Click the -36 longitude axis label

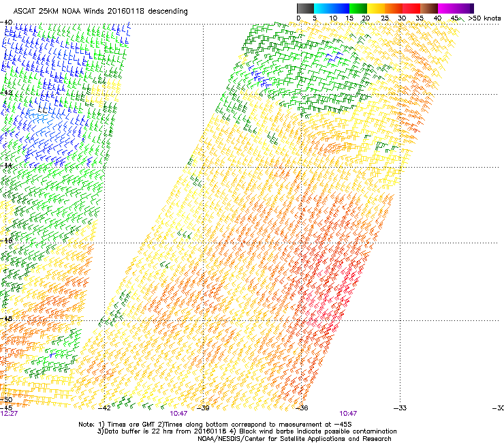302,408
